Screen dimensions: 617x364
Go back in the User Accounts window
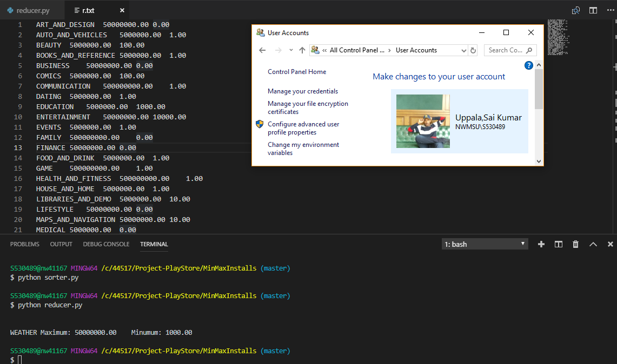click(x=262, y=50)
